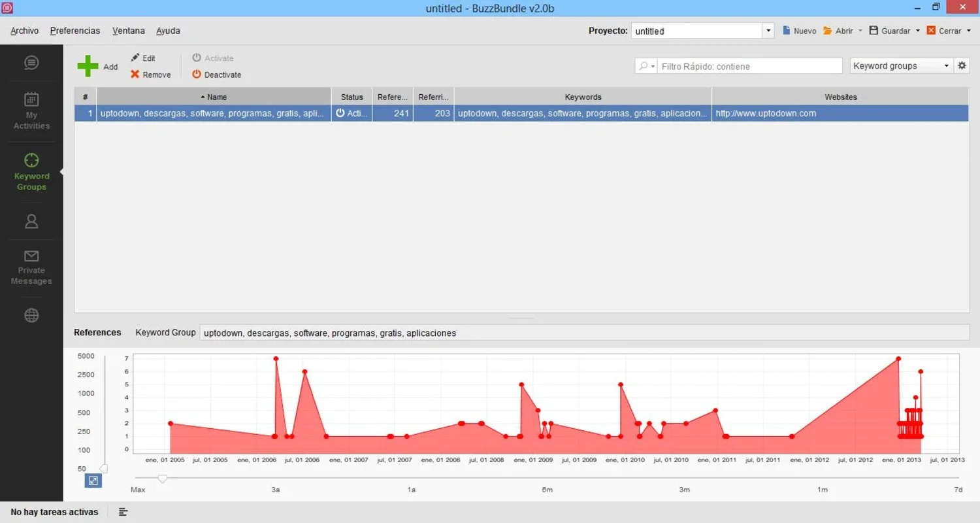This screenshot has width=980, height=523.
Task: Click the Max time range label
Action: [x=138, y=490]
